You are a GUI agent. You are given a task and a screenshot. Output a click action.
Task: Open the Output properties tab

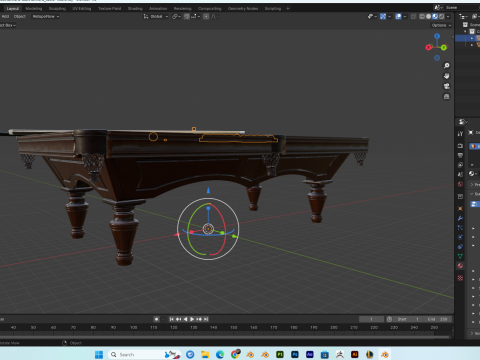(460, 155)
